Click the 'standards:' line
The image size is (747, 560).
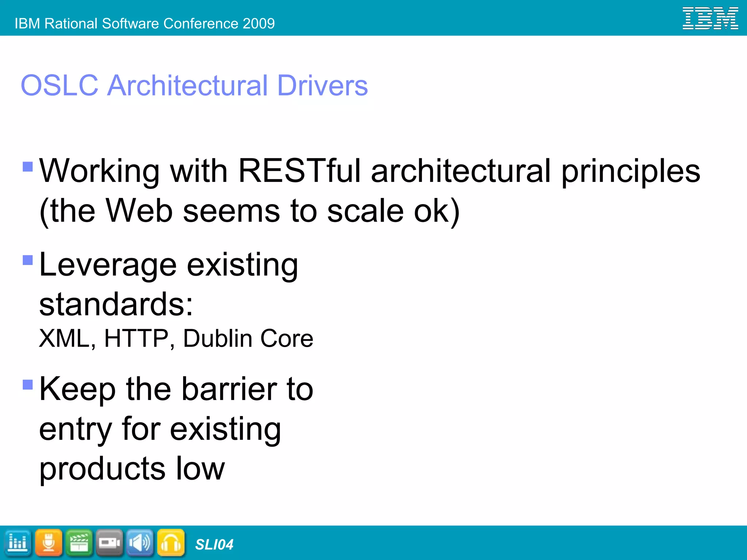(116, 304)
